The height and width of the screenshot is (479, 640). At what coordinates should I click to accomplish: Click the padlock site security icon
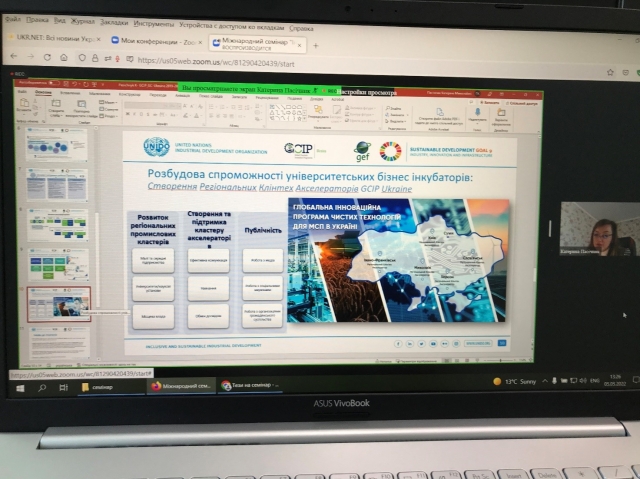coord(95,58)
